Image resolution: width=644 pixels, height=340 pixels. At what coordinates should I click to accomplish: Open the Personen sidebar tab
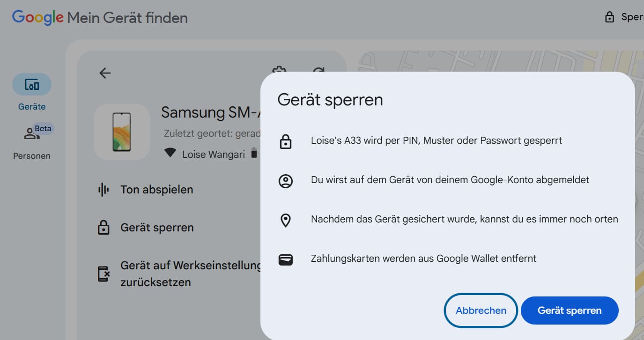(32, 142)
